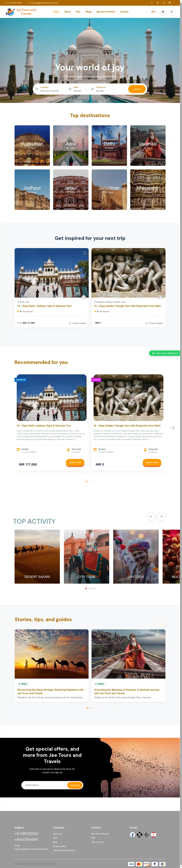Open the Location where are you going field
This screenshot has width=182, height=868.
pyautogui.click(x=50, y=89)
